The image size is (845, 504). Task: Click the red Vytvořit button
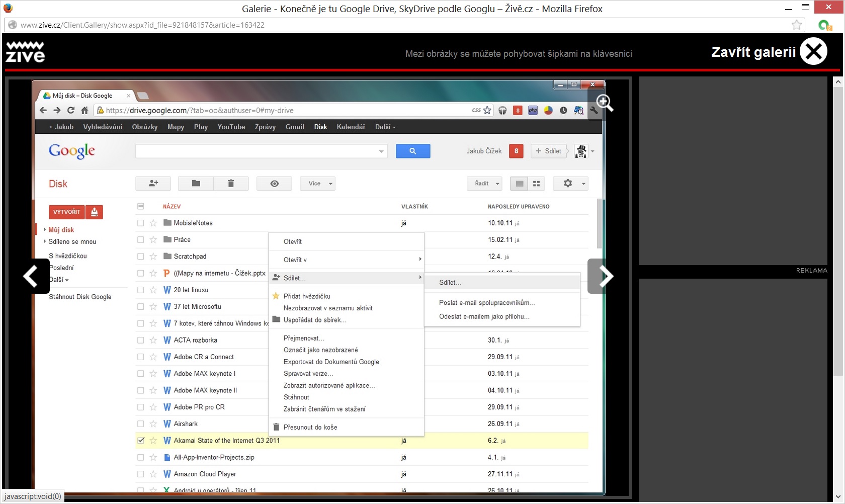click(x=67, y=212)
